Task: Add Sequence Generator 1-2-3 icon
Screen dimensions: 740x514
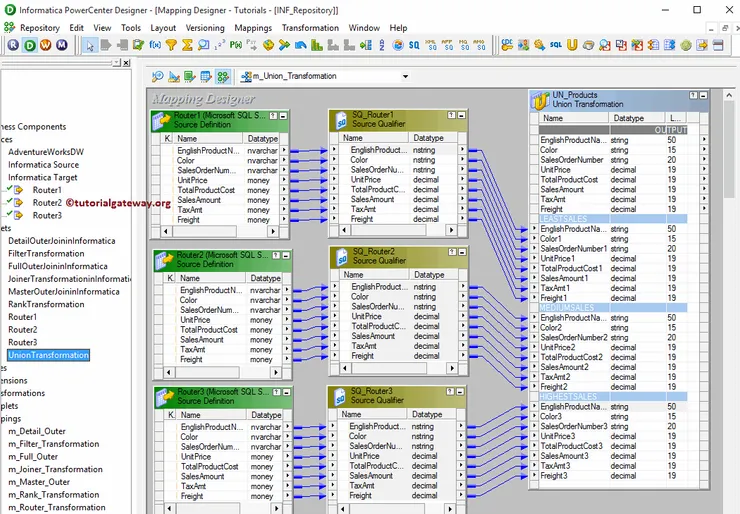Action: point(219,45)
